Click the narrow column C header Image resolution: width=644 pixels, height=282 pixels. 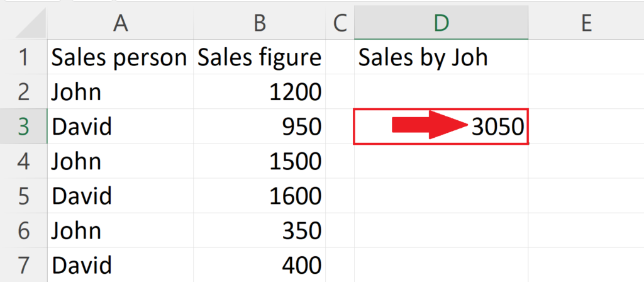(340, 23)
